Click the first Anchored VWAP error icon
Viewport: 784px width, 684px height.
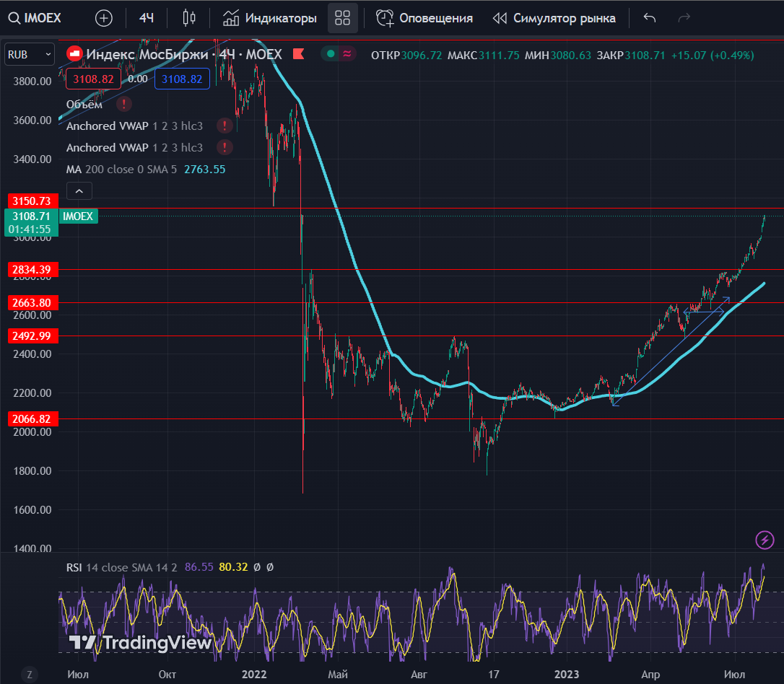(x=225, y=126)
